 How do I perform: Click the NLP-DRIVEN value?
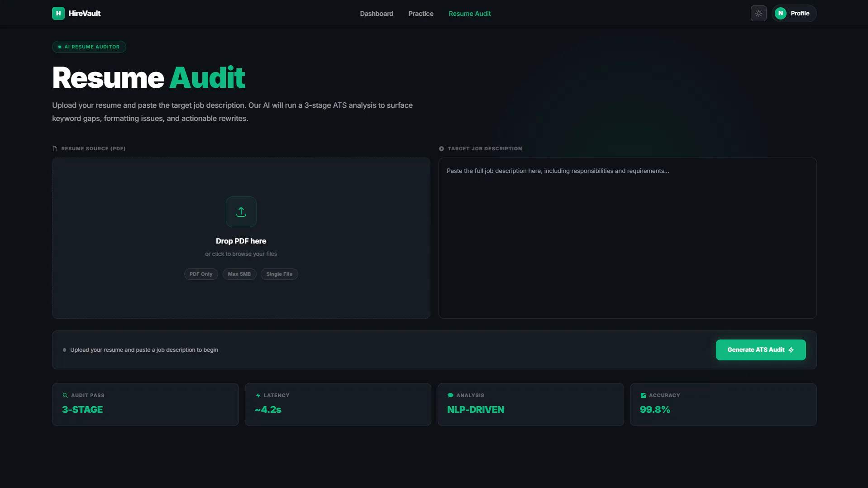pos(476,410)
